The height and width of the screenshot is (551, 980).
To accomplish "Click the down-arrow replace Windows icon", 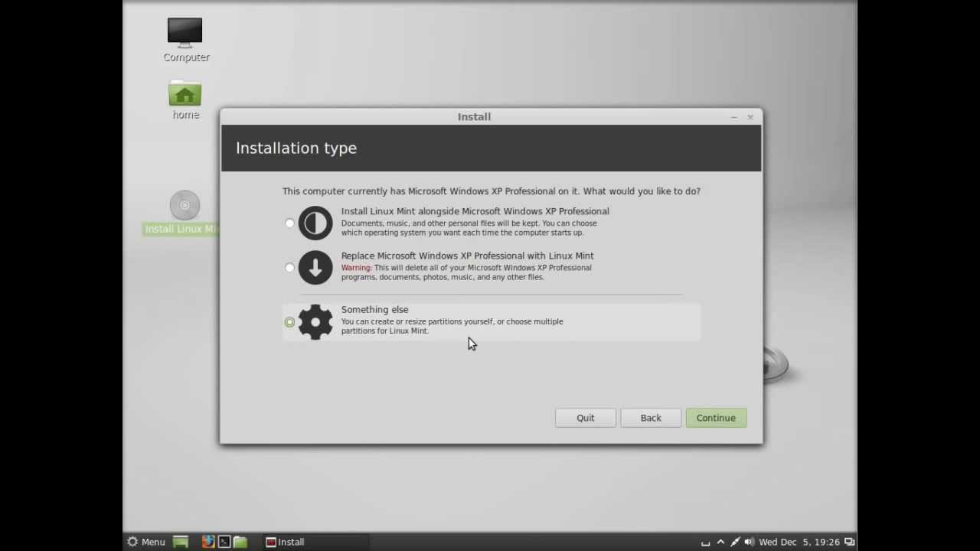I will coord(315,268).
